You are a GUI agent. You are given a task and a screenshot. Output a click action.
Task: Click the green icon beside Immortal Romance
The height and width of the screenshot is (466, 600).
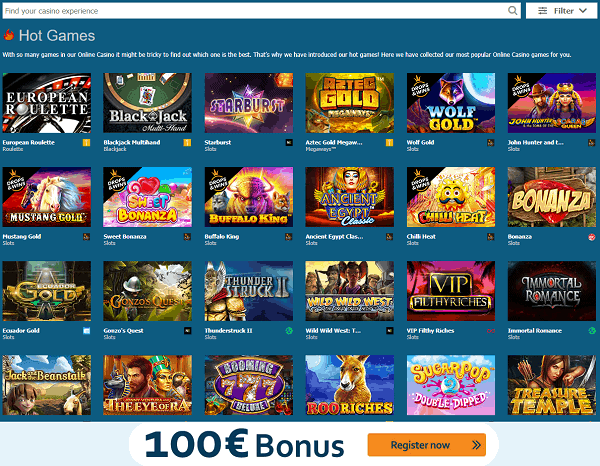[x=592, y=331]
